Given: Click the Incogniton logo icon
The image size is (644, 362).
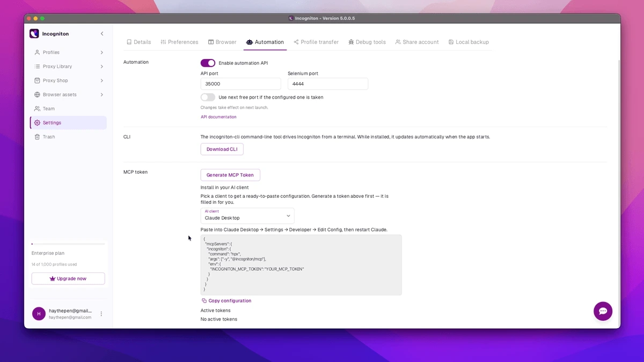Looking at the screenshot, I should 34,34.
